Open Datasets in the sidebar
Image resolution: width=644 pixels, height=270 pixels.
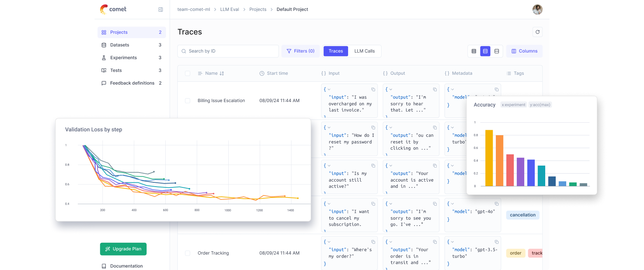(120, 45)
